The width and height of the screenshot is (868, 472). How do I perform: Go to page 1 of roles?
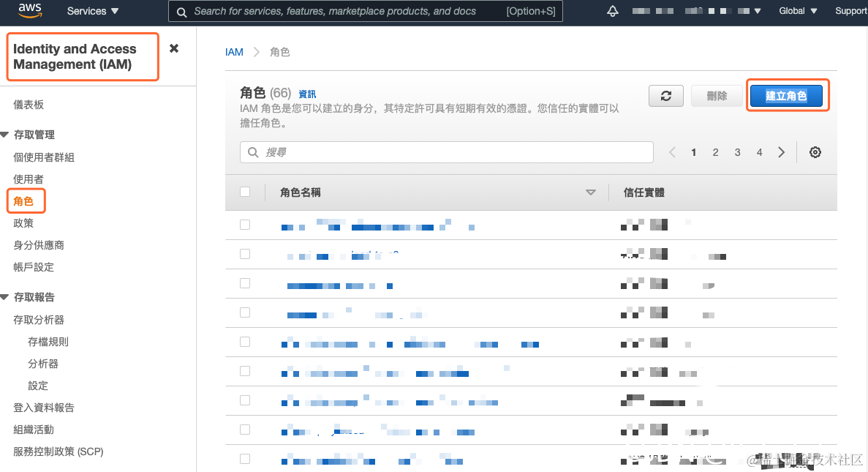[x=694, y=152]
